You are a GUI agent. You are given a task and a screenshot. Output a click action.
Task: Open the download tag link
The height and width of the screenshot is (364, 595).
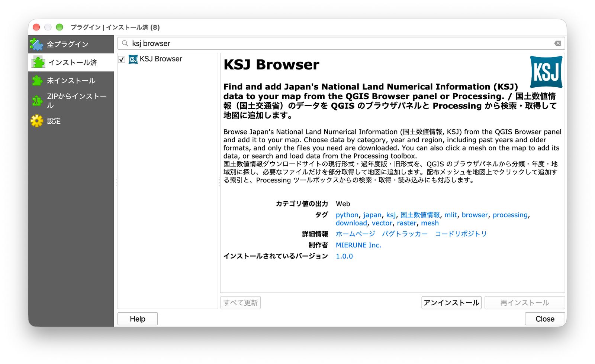click(x=351, y=223)
